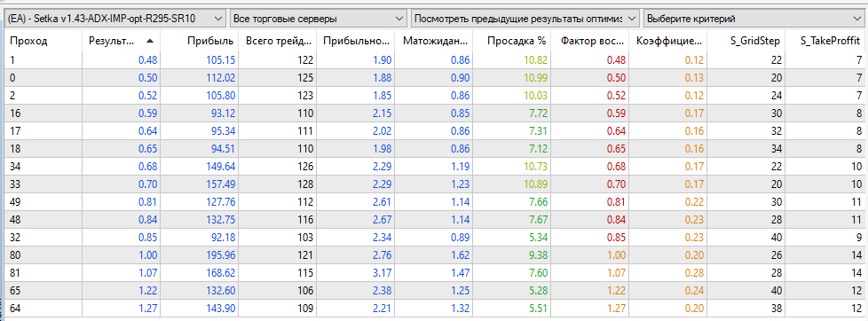
Task: Click drawdown value 7.31
Action: point(537,131)
